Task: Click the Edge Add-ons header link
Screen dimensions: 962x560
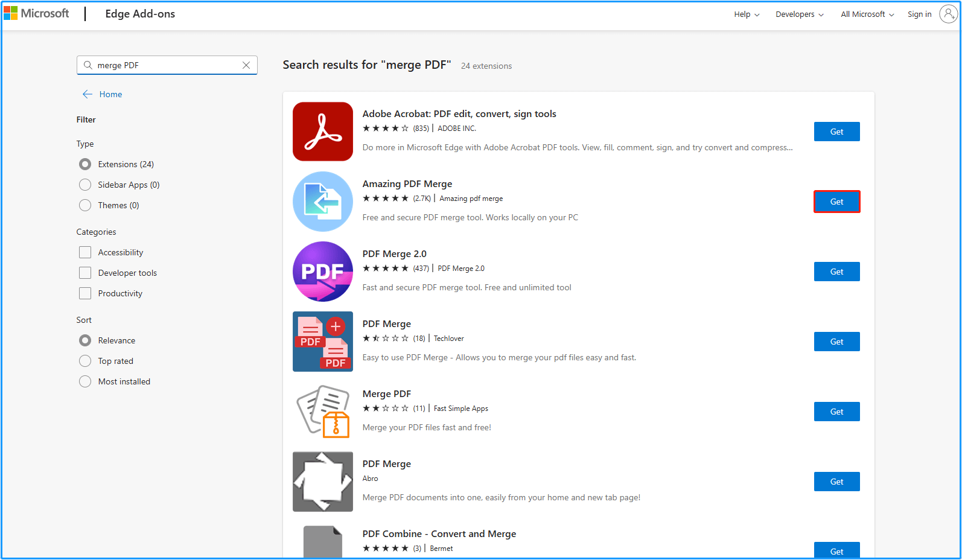Action: tap(140, 14)
